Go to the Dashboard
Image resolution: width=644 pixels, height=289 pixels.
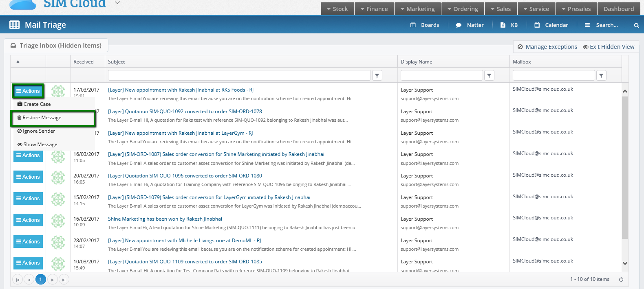619,9
